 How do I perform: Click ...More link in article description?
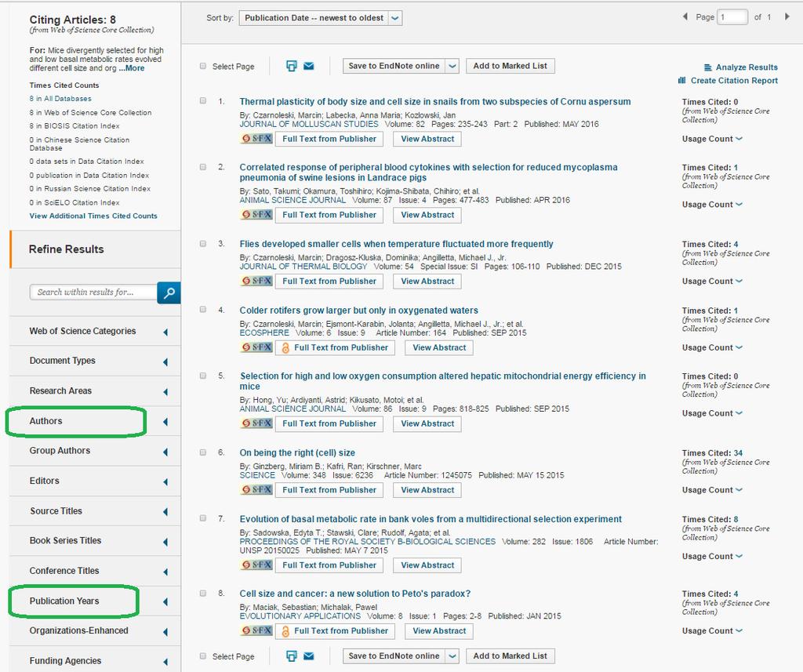pyautogui.click(x=132, y=68)
